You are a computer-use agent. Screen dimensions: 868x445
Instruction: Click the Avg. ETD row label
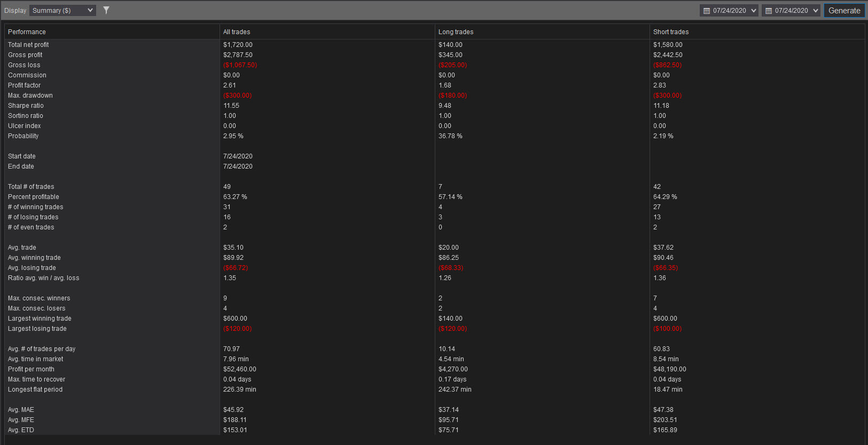pyautogui.click(x=21, y=430)
